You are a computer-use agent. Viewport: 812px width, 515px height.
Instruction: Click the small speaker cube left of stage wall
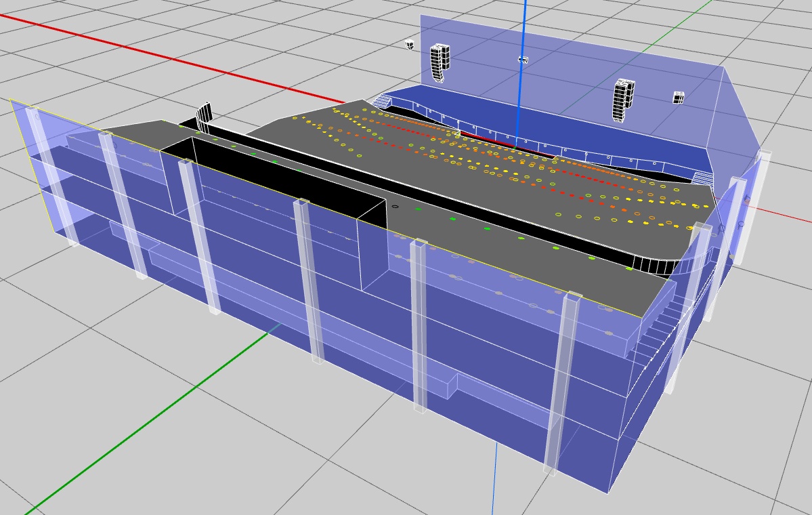pos(410,45)
